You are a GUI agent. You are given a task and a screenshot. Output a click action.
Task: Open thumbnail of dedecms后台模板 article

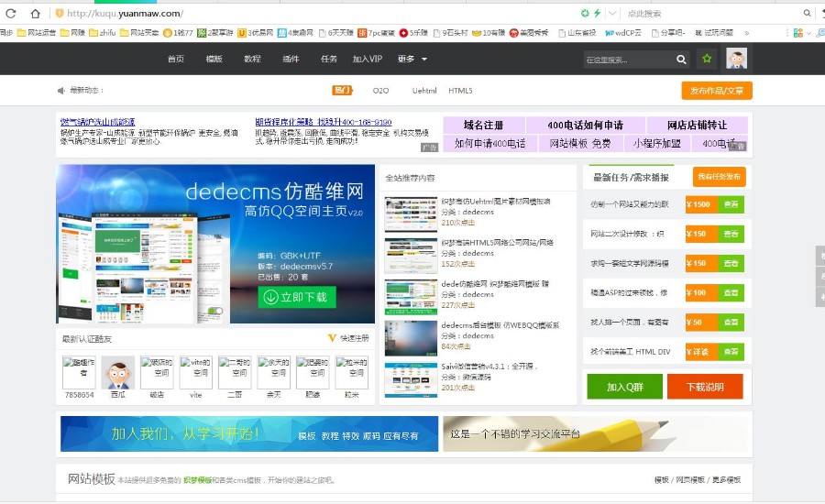tap(410, 336)
